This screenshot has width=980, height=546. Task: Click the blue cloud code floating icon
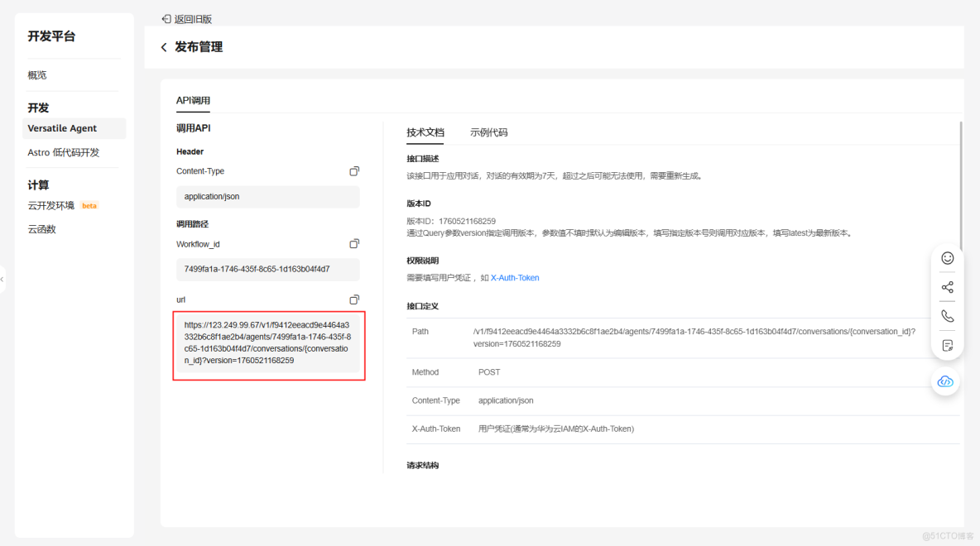click(x=945, y=381)
